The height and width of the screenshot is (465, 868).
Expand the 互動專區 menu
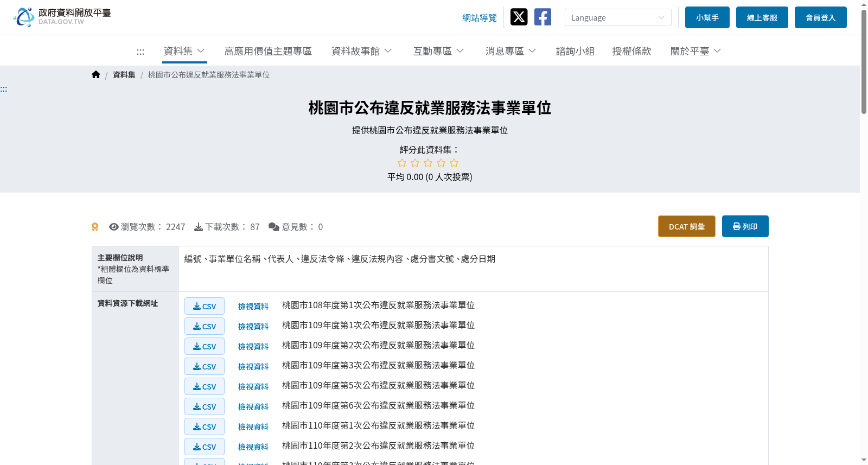tap(439, 51)
